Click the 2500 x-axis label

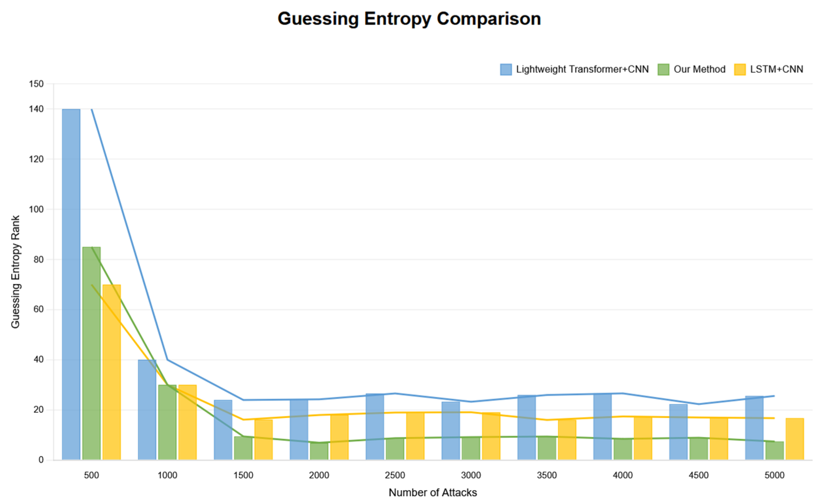tap(395, 475)
